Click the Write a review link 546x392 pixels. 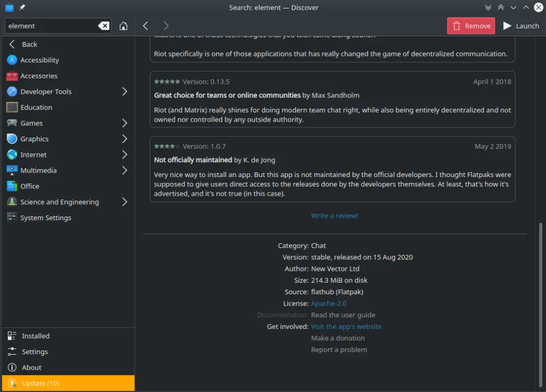point(334,215)
